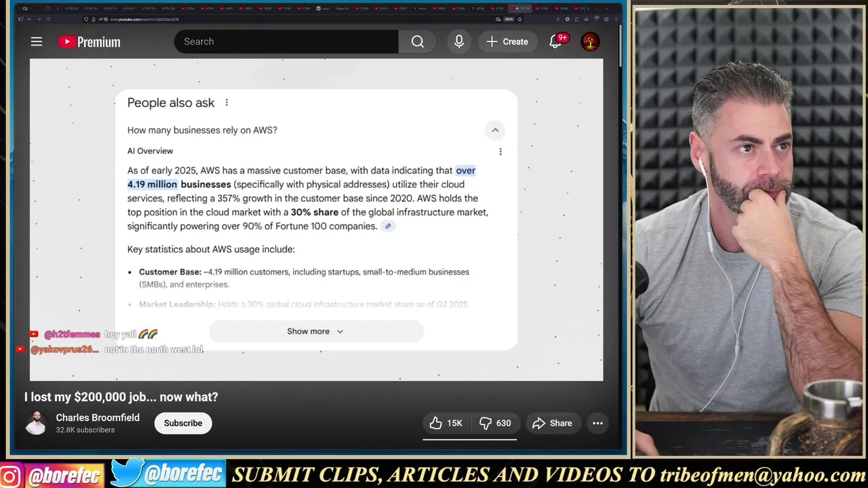Go forward with the browser forward arrow
The image size is (868, 488).
point(39,19)
